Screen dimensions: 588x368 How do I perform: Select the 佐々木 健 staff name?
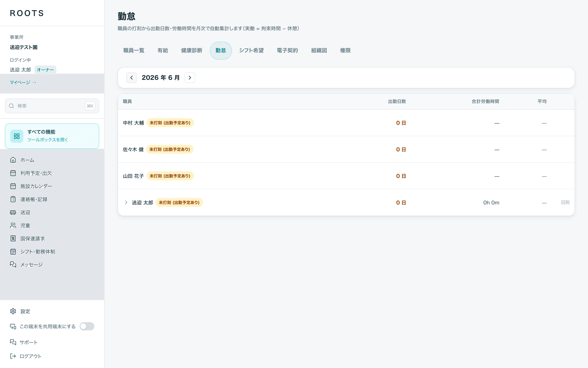pos(133,149)
